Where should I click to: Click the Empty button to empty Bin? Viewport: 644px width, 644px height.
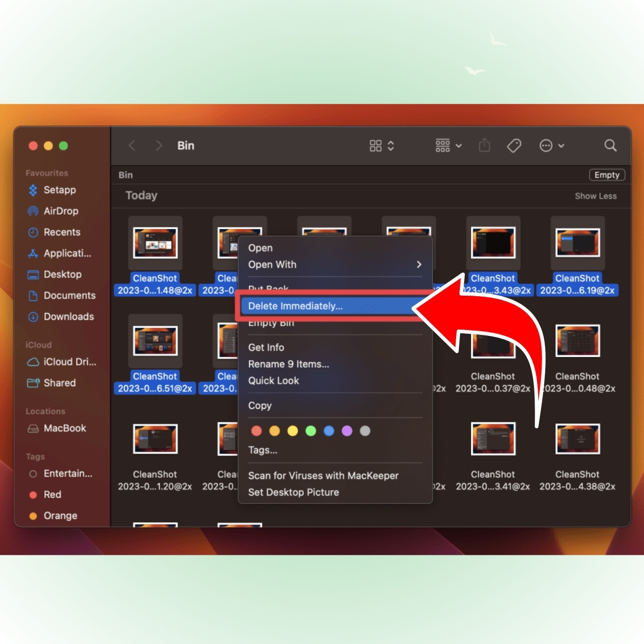tap(606, 175)
